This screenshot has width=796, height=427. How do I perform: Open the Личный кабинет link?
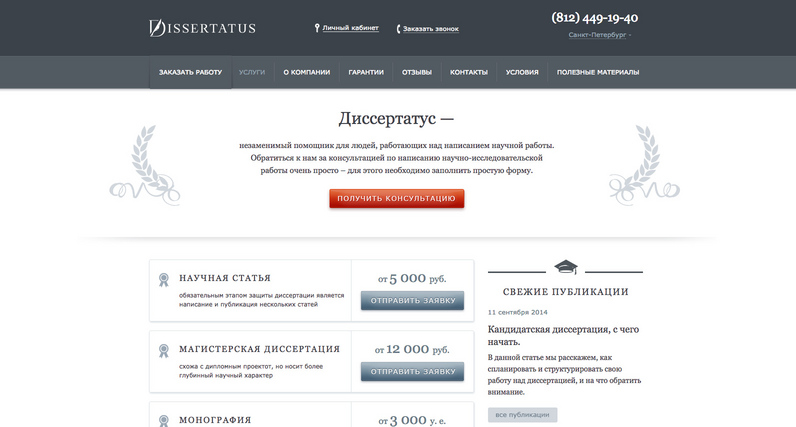click(350, 28)
